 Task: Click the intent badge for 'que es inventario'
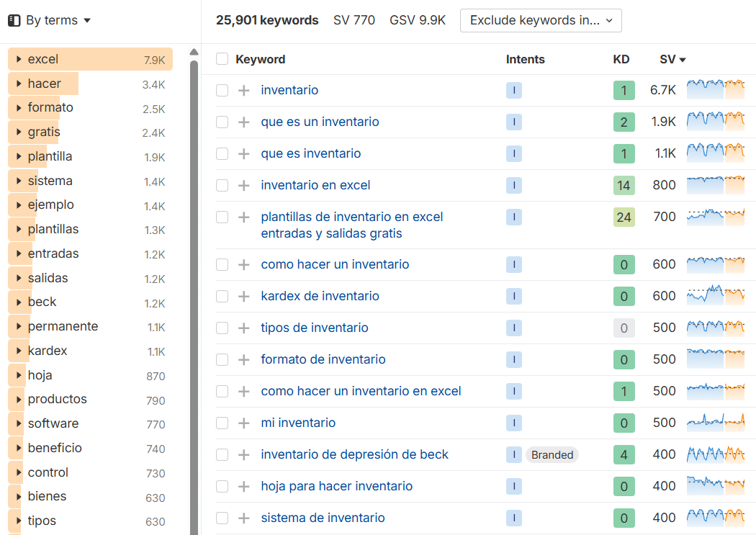[513, 154]
